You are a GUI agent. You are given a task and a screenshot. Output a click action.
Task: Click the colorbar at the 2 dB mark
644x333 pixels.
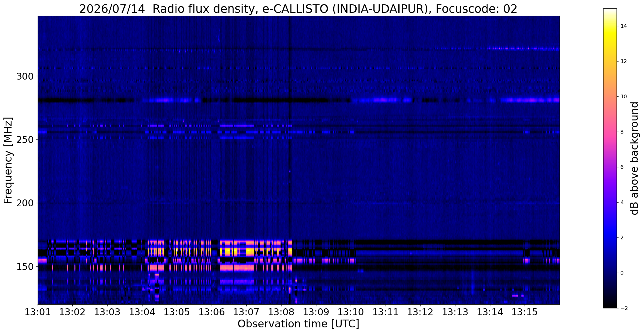tap(610, 238)
